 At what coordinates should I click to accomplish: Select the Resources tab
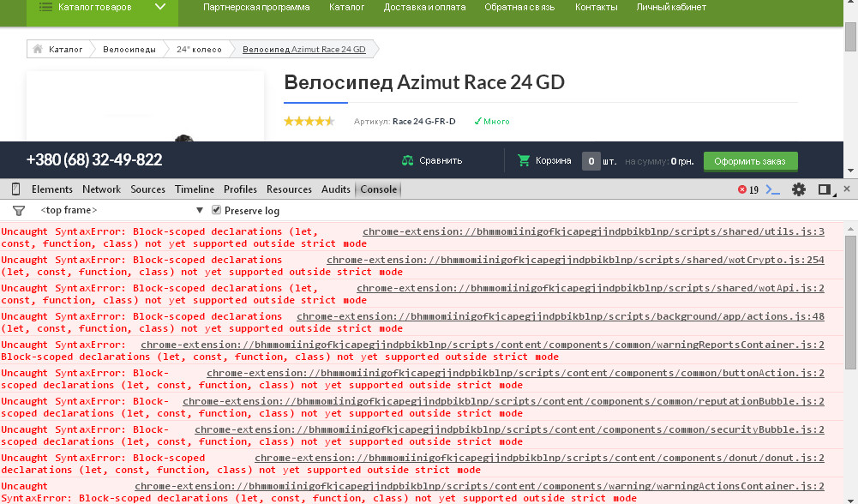tap(289, 189)
